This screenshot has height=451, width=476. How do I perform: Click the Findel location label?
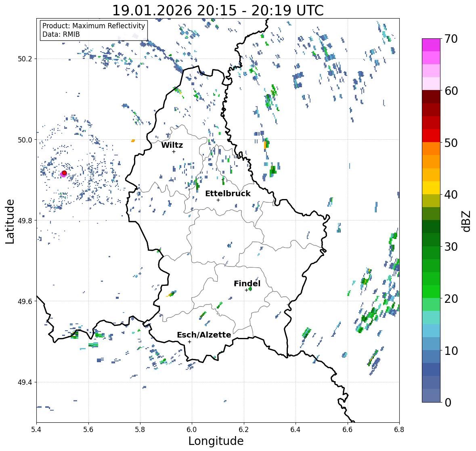[247, 283]
